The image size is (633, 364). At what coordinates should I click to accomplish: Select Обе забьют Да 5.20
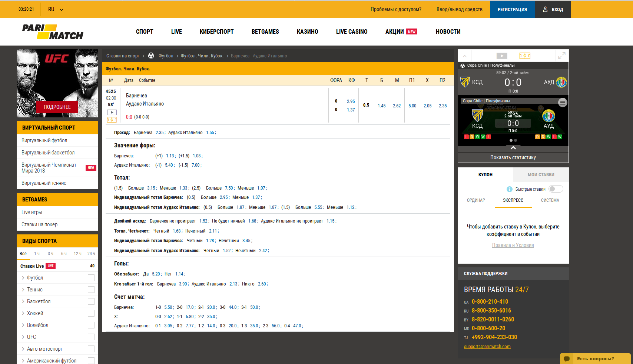click(x=156, y=274)
